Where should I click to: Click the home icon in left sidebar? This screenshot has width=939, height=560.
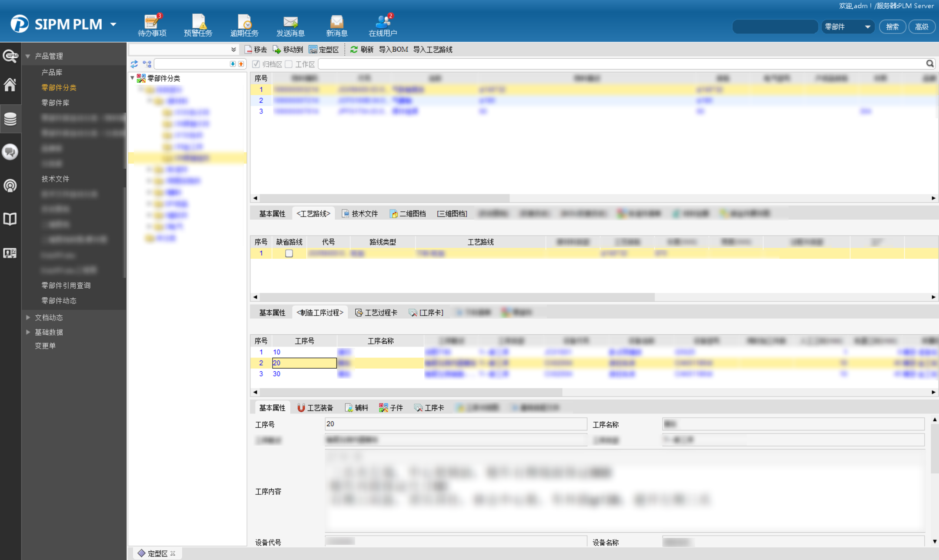pos(10,85)
